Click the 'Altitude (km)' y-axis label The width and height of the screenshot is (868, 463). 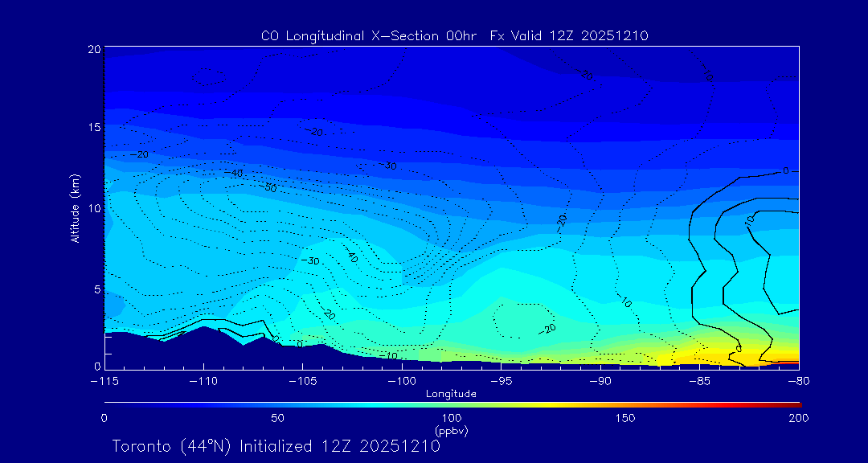click(x=75, y=208)
